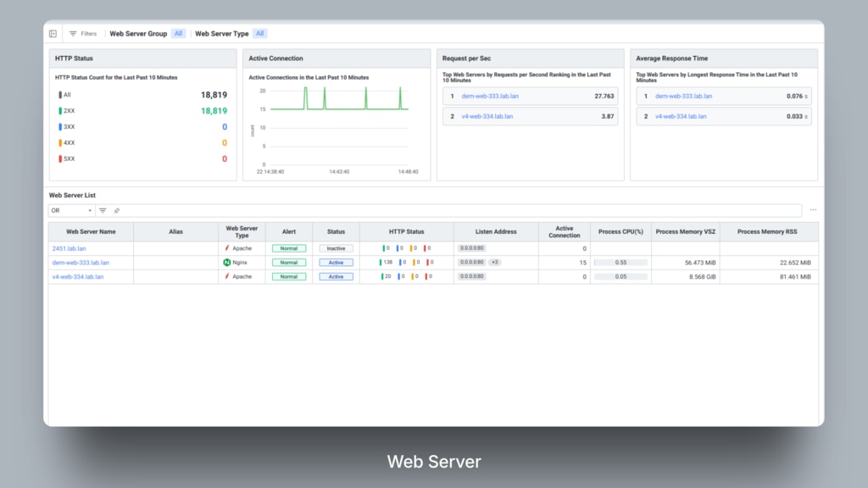The image size is (868, 488).
Task: Open the OR condition dropdown
Action: pyautogui.click(x=71, y=210)
